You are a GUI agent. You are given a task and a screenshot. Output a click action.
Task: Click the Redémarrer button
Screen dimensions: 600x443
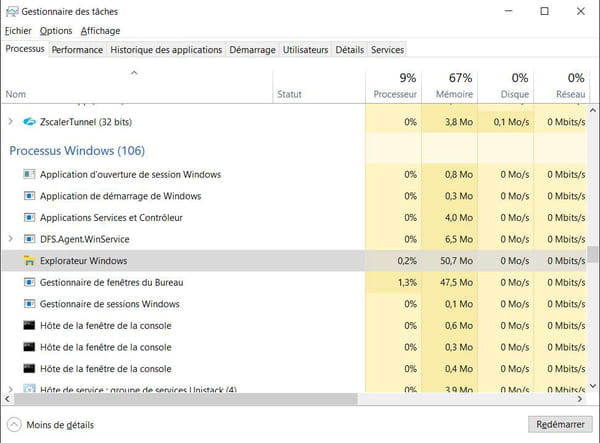[x=560, y=424]
